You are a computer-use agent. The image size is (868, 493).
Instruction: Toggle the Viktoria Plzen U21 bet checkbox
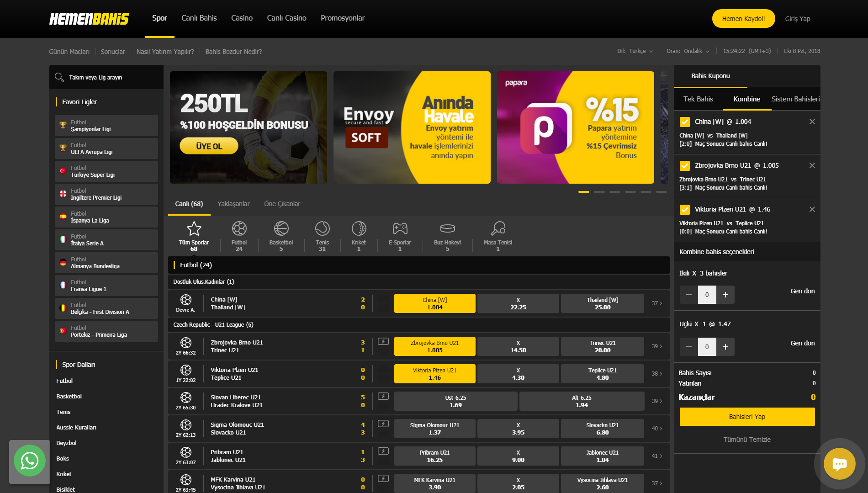pyautogui.click(x=684, y=209)
